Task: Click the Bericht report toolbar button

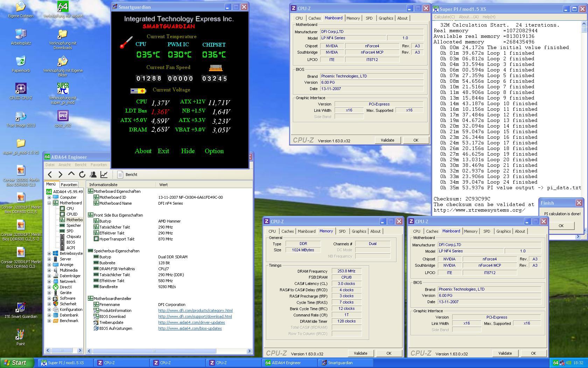Action: click(127, 174)
